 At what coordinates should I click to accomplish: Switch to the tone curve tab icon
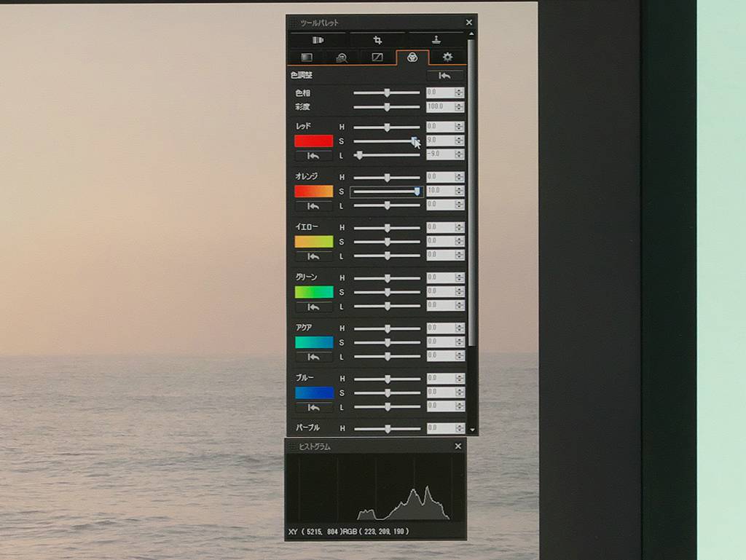tap(377, 58)
